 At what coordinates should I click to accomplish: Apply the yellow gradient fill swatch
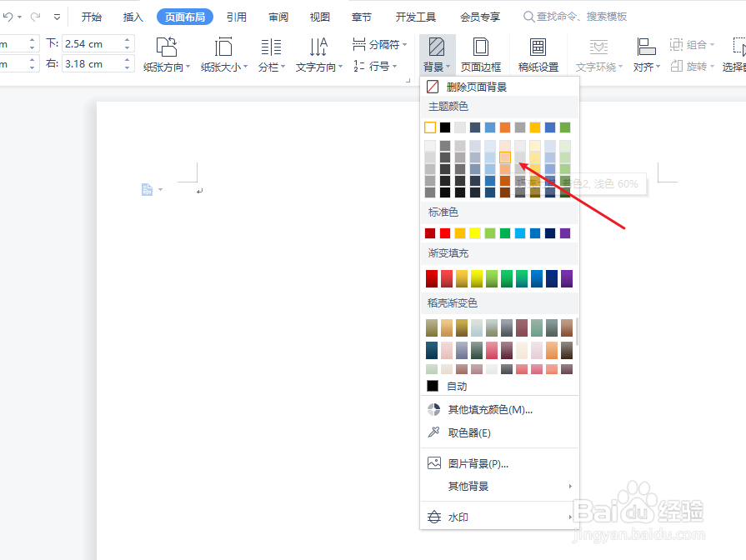click(x=477, y=279)
